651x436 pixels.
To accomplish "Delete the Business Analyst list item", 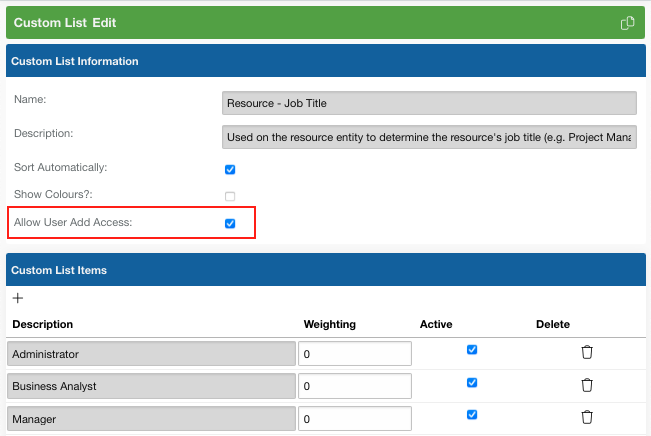I will pos(587,385).
